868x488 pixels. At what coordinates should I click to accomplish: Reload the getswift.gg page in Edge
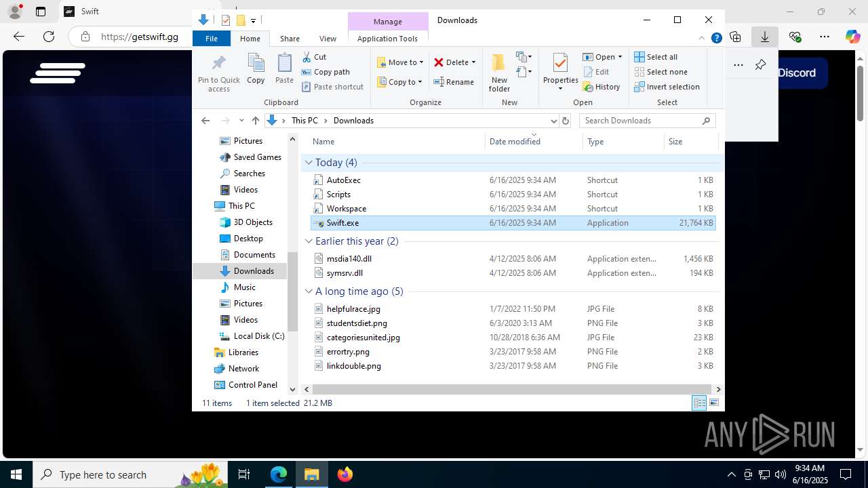click(x=49, y=37)
